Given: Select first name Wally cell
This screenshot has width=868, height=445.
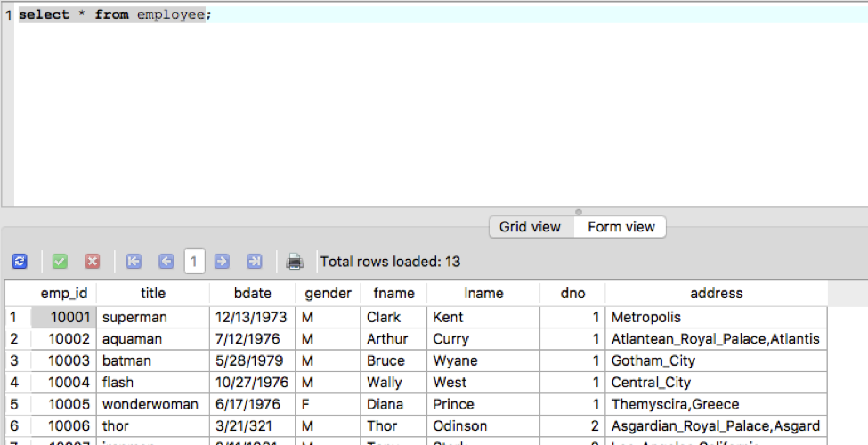Looking at the screenshot, I should point(393,383).
